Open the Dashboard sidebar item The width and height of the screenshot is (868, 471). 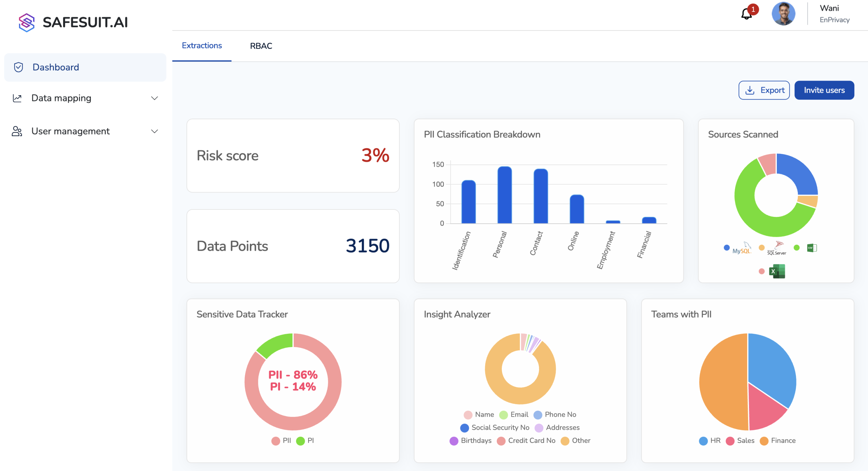pos(85,67)
